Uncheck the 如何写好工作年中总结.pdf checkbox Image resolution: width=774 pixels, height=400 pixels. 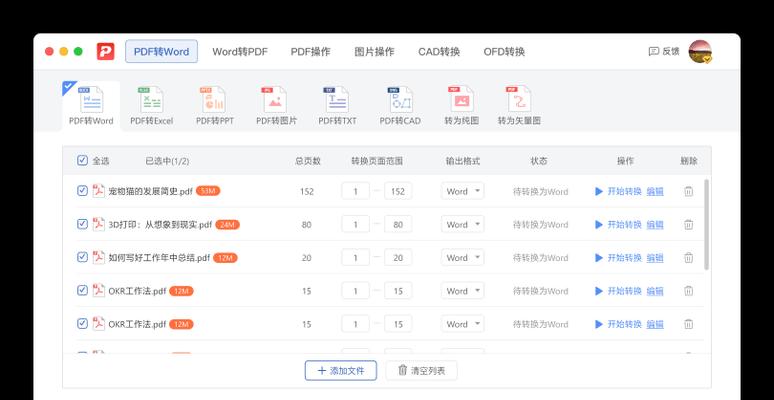pyautogui.click(x=82, y=257)
